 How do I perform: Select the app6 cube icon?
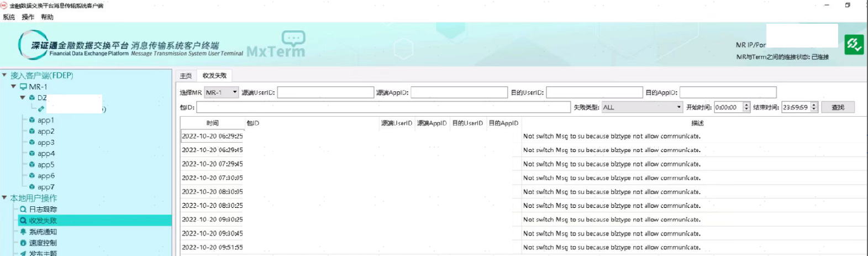tap(32, 175)
